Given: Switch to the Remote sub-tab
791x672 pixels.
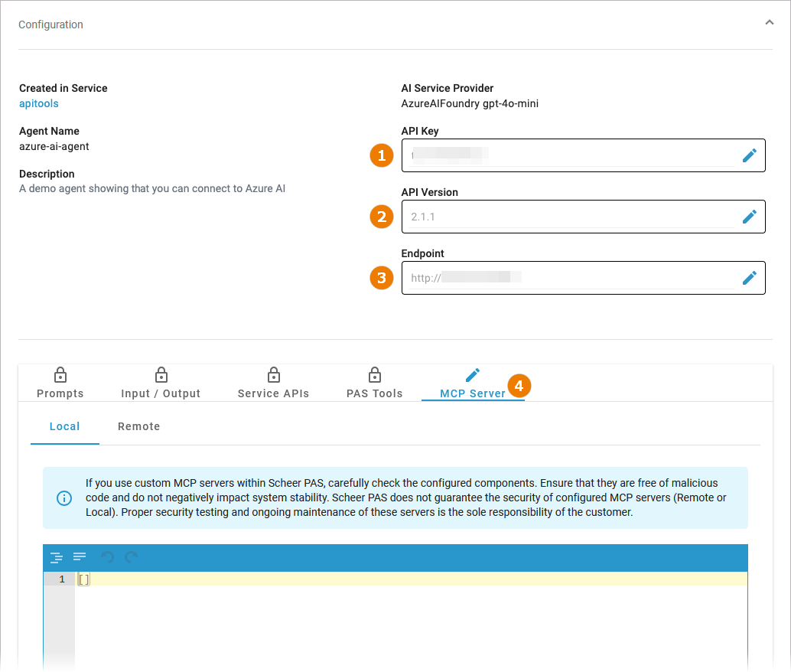Looking at the screenshot, I should click(x=138, y=426).
